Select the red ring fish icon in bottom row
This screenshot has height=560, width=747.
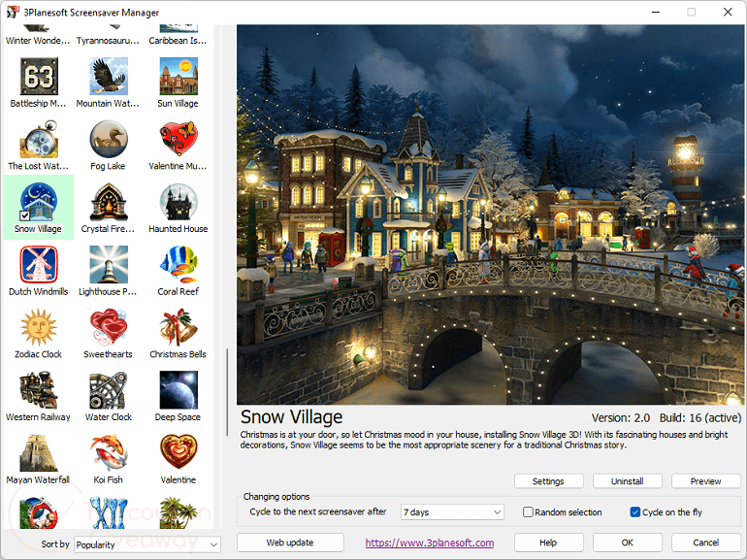click(39, 512)
